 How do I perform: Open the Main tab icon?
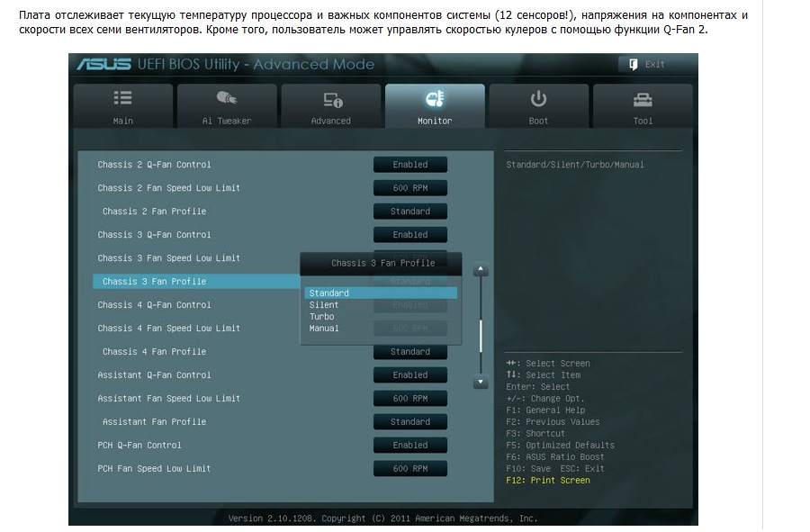pos(123,98)
